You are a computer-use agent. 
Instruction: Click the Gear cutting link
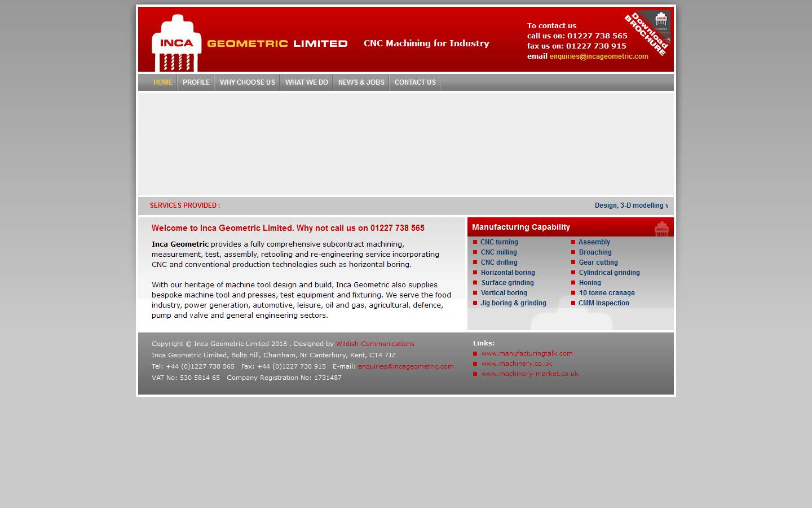[x=598, y=262]
